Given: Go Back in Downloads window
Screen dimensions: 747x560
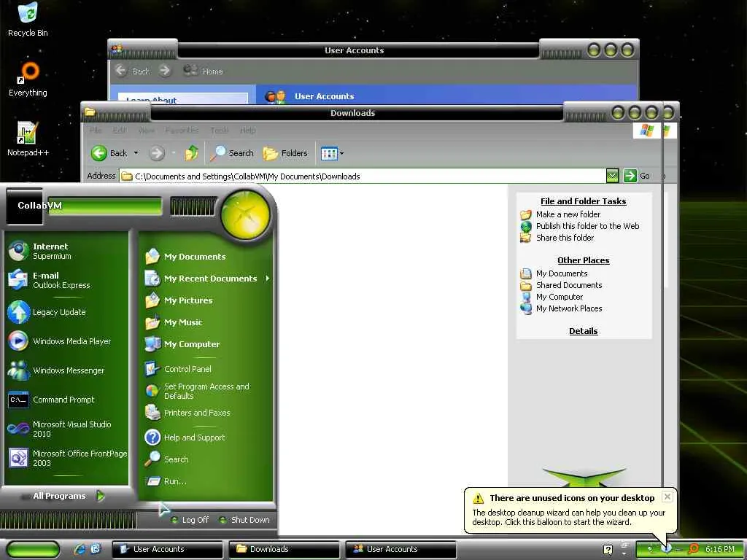Looking at the screenshot, I should pyautogui.click(x=109, y=153).
